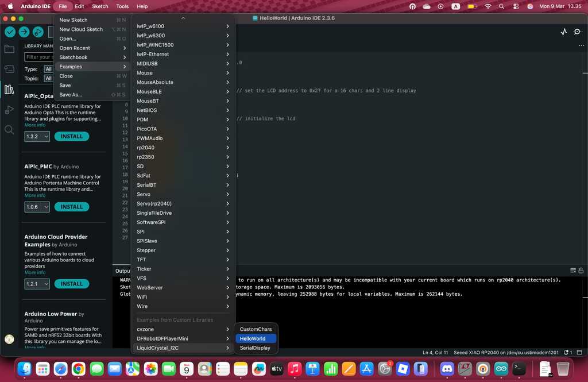Screen dimensions: 588x382
Task: Select the DFRobotDFPlayerMini examples entry
Action: (x=183, y=338)
